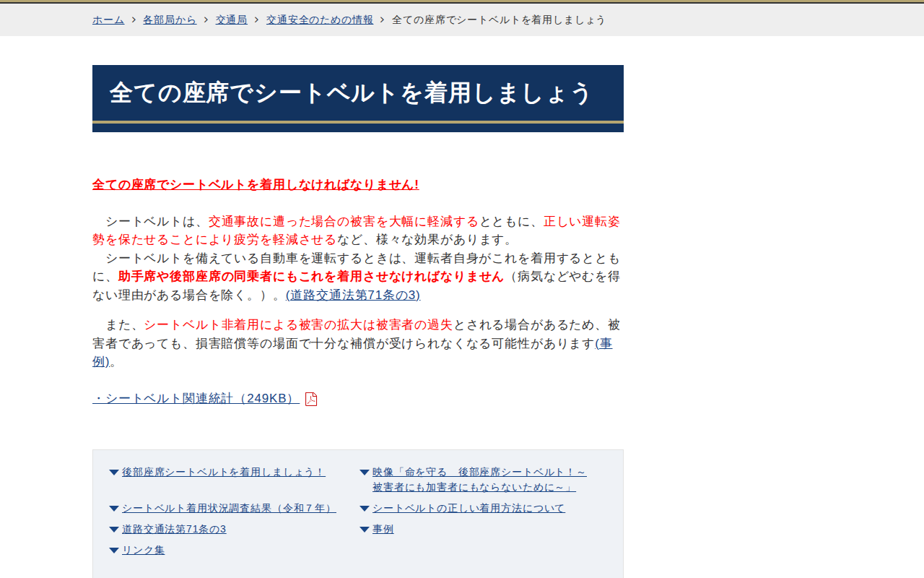Jump to 映像「命を守る 後部座席シートベルト！」 link
Screen dimensions: 924x578
click(479, 480)
